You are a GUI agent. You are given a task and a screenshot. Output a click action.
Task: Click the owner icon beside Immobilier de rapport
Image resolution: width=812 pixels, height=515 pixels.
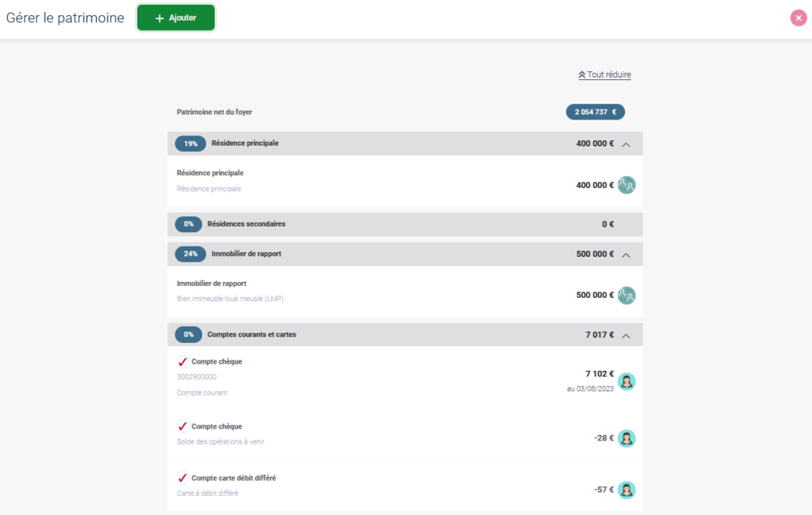[626, 296]
